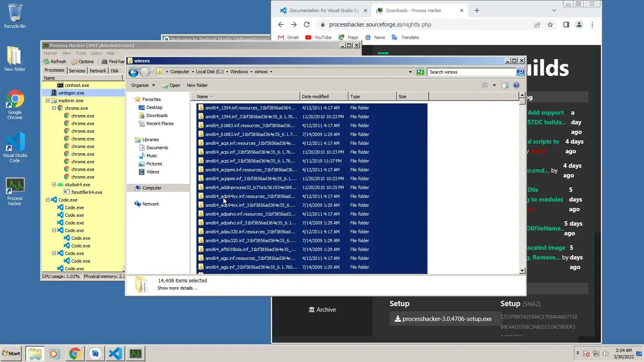Open the view options dropdown arrow
This screenshot has width=644, height=362.
[494, 85]
